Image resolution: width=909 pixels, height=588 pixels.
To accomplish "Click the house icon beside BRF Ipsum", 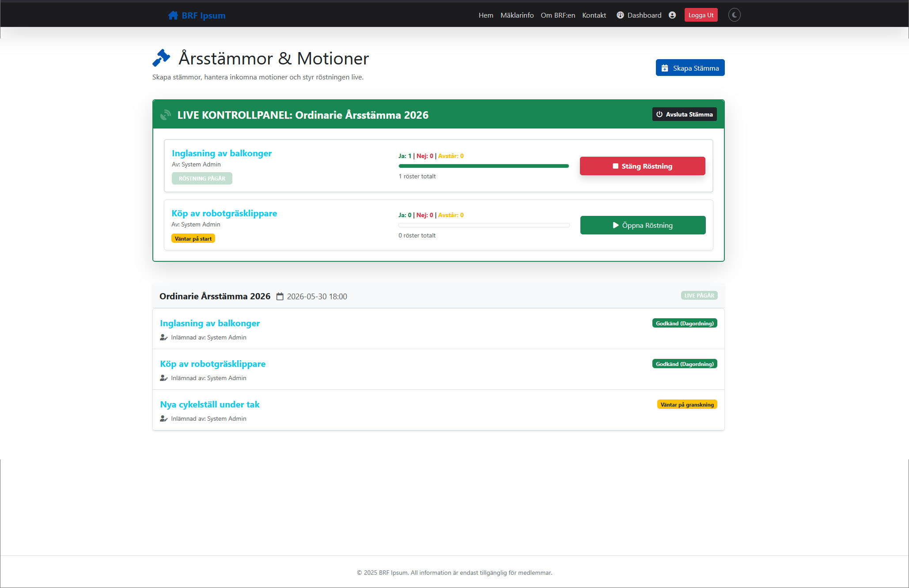I will 173,15.
